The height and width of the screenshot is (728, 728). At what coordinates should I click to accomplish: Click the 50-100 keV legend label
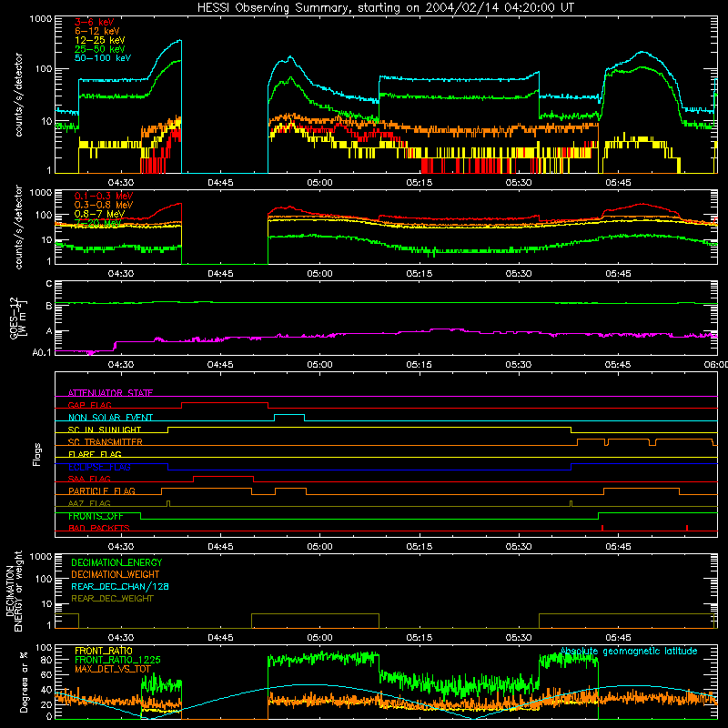(103, 58)
